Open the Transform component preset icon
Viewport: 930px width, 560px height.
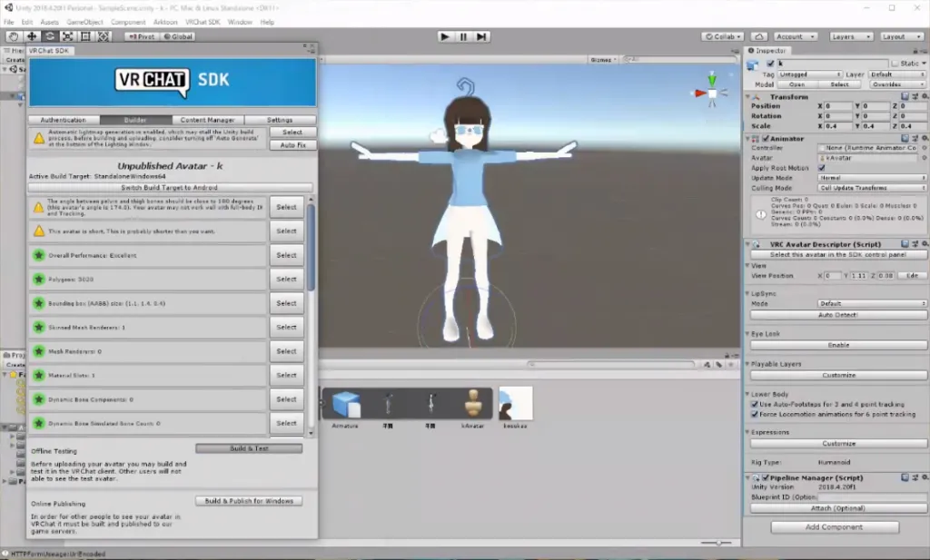[915, 96]
